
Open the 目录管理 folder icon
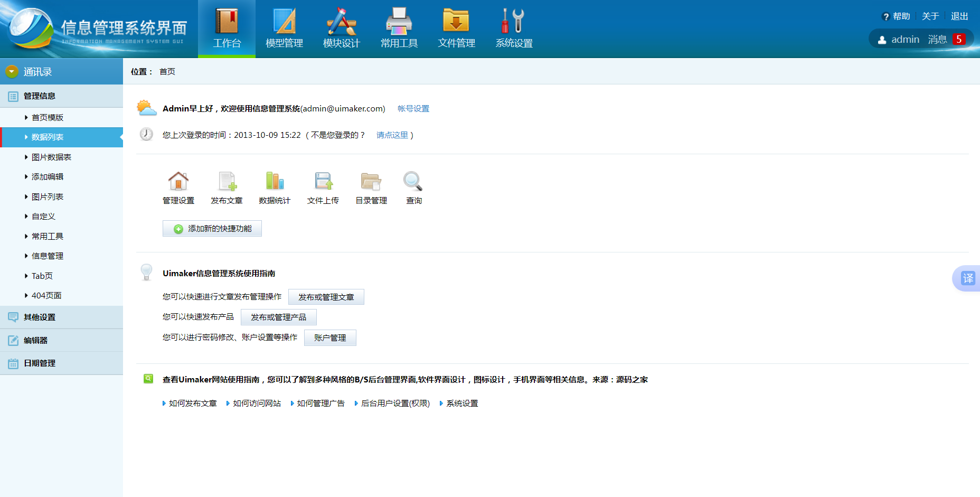(x=371, y=181)
